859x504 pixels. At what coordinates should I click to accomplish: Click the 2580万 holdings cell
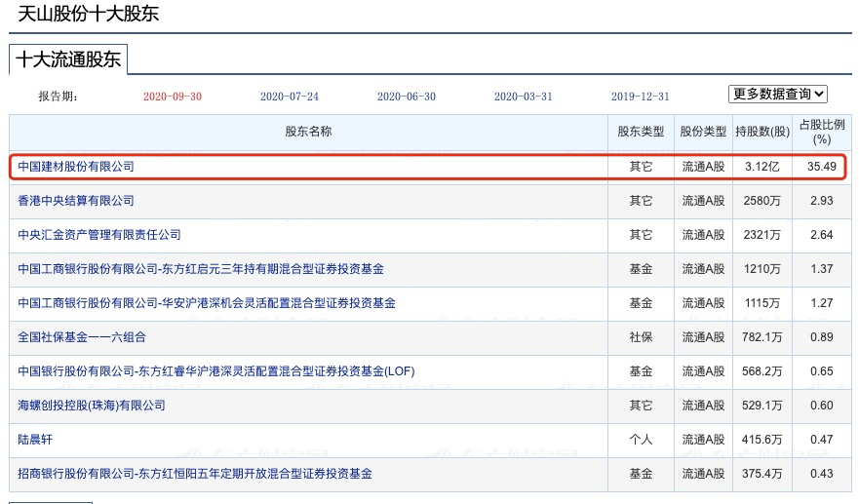762,201
